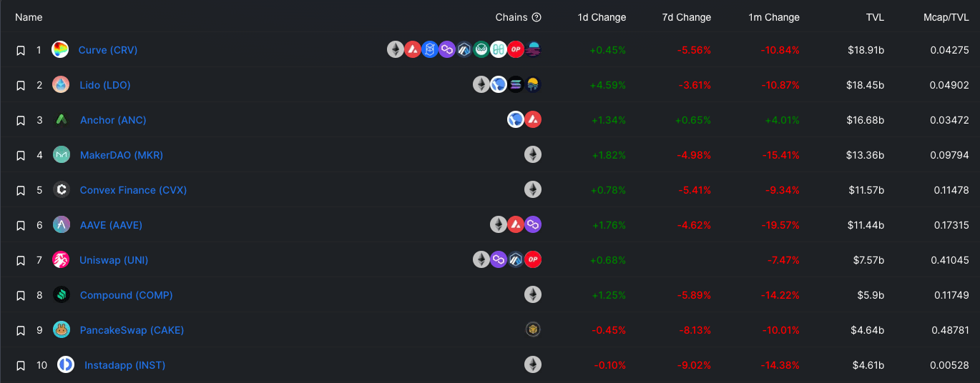Viewport: 980px width, 383px height.
Task: Click the Lido (LDO) protocol logo
Action: 61,85
